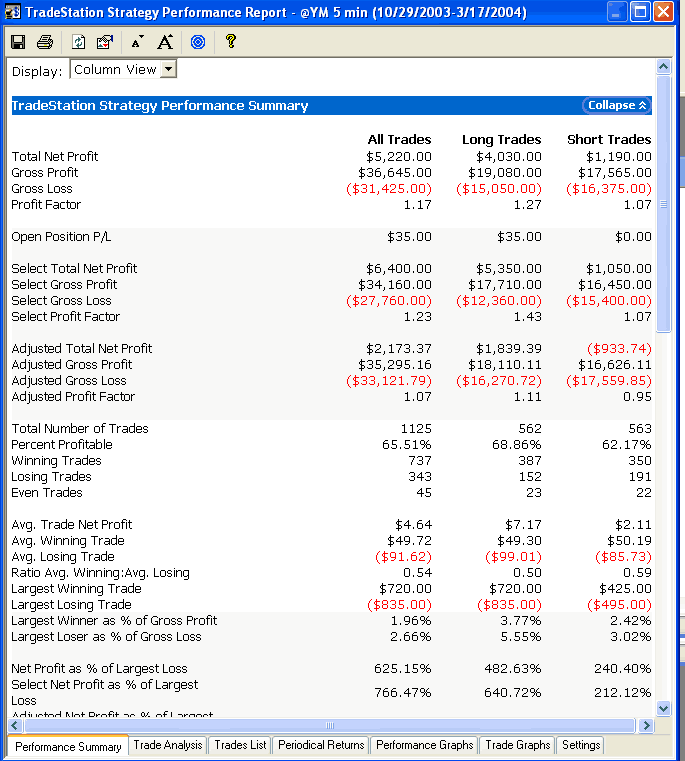Screen dimensions: 685x761
Task: Open the Performance Graphs tab
Action: click(x=424, y=744)
